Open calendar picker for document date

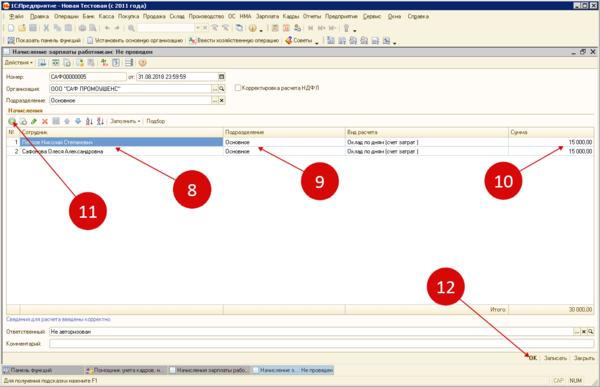(x=222, y=77)
